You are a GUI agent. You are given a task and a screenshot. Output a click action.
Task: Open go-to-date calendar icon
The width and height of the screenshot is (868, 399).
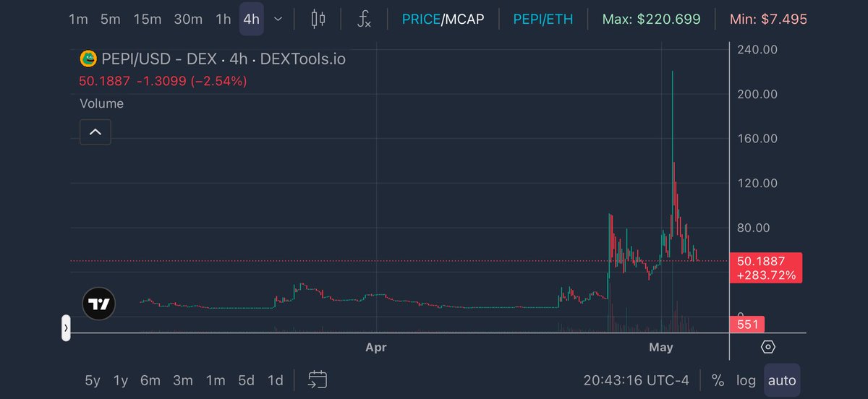coord(318,379)
